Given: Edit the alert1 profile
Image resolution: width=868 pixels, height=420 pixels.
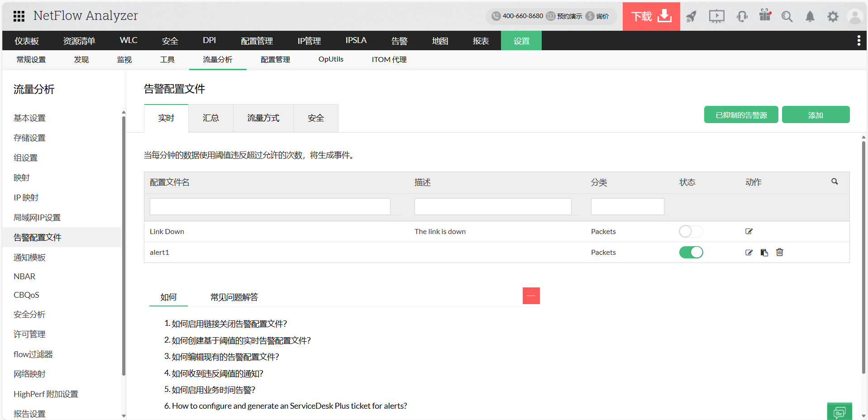Looking at the screenshot, I should click(x=749, y=253).
